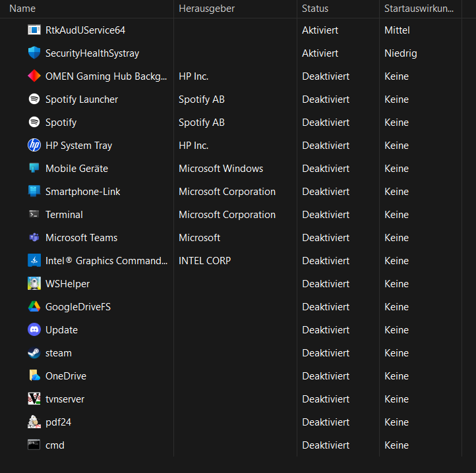Viewport: 476px width, 473px height.
Task: Select the SecurityHealthSystray entry name
Action: 92,53
